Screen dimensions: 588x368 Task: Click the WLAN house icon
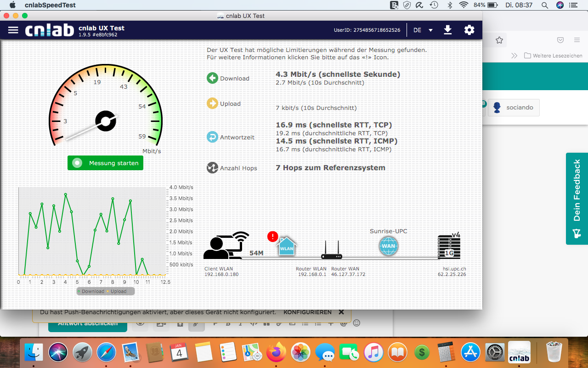(287, 247)
